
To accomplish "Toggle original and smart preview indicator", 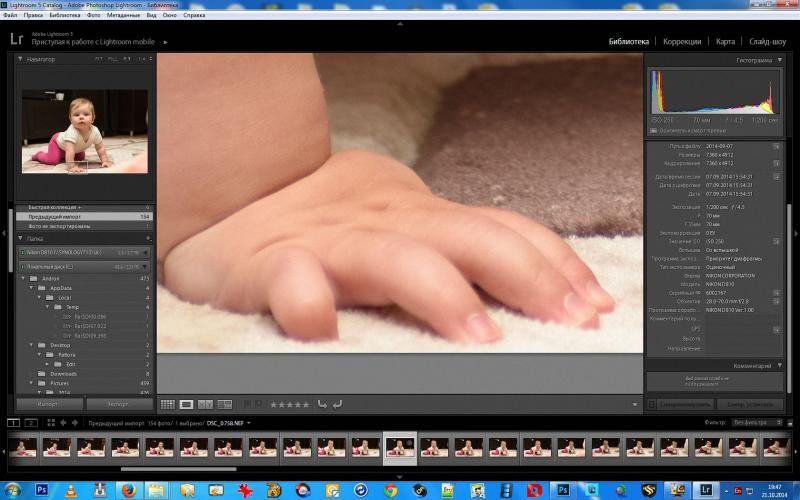I will tap(653, 131).
